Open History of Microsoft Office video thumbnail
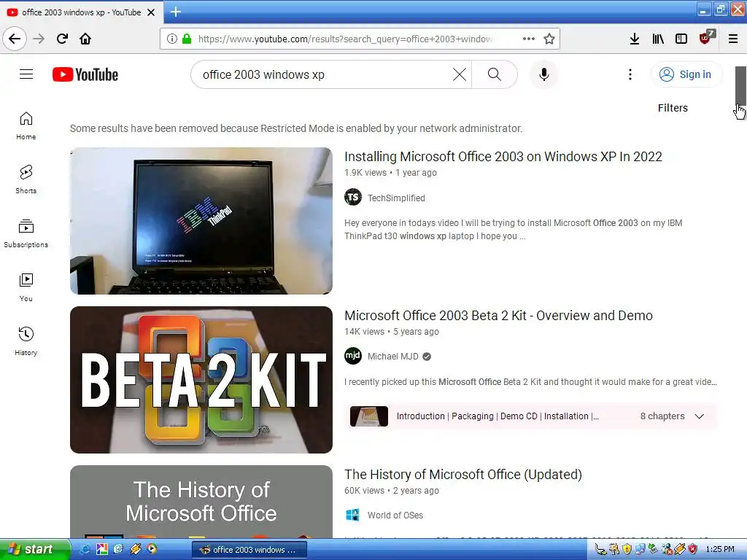This screenshot has width=747, height=560. click(x=201, y=502)
